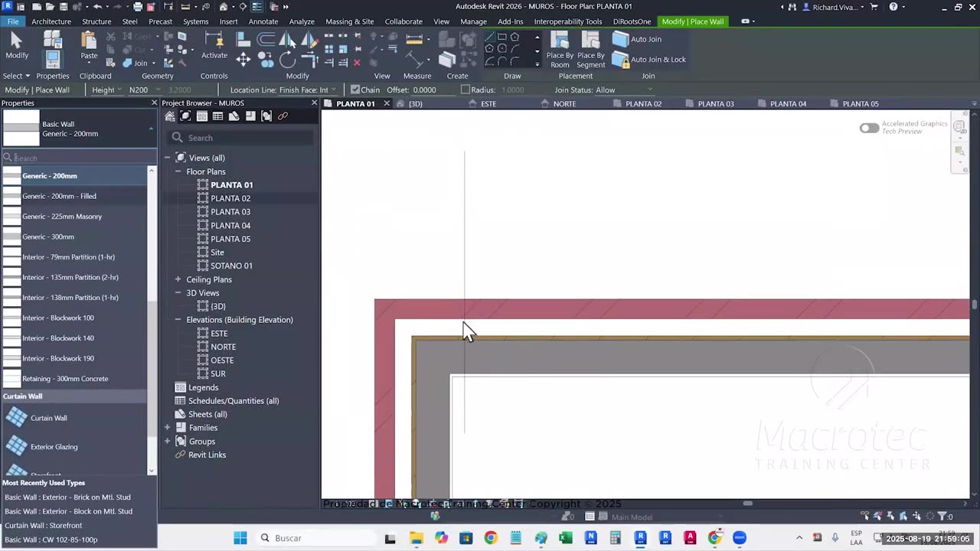Viewport: 980px width, 551px height.
Task: Collapse the Elevations (Building Elevation) node
Action: (178, 320)
